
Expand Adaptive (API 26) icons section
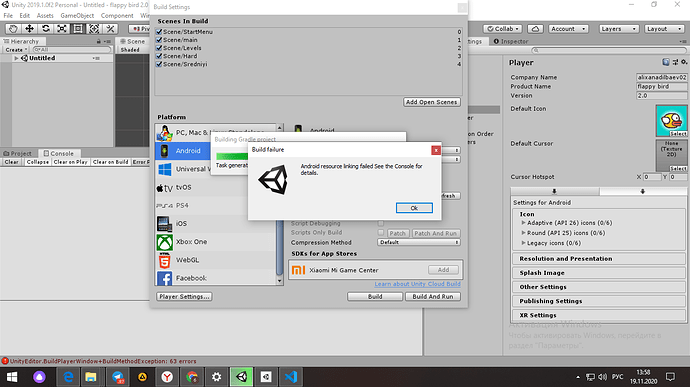pos(523,223)
